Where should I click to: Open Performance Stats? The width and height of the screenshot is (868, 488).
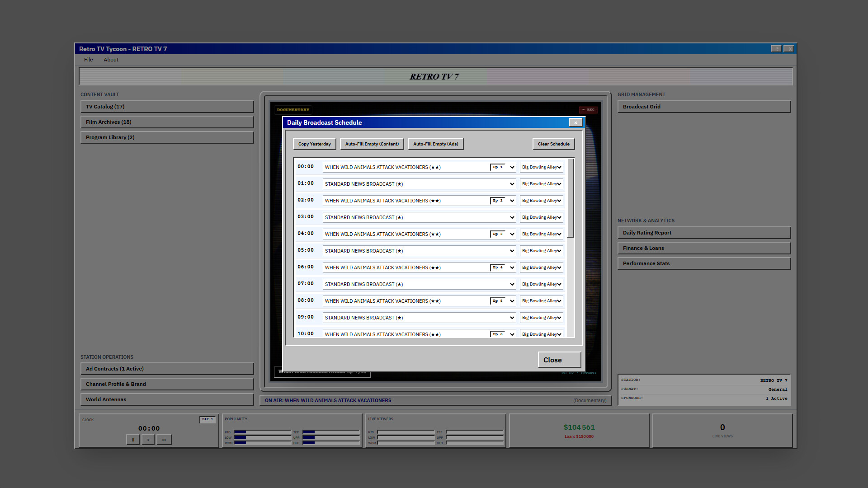(704, 263)
